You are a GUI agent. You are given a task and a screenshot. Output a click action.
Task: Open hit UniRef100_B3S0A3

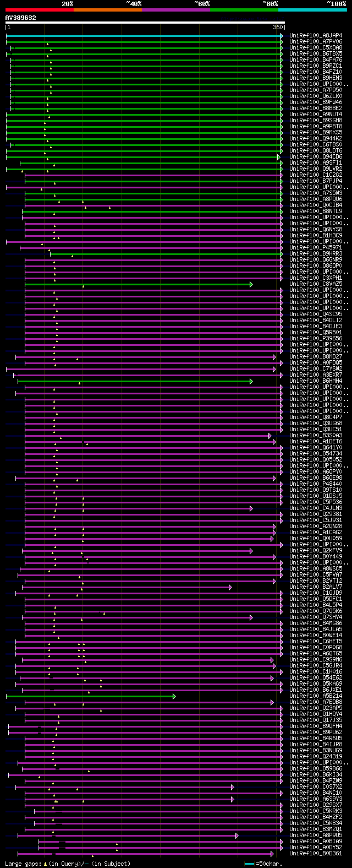coord(316,436)
